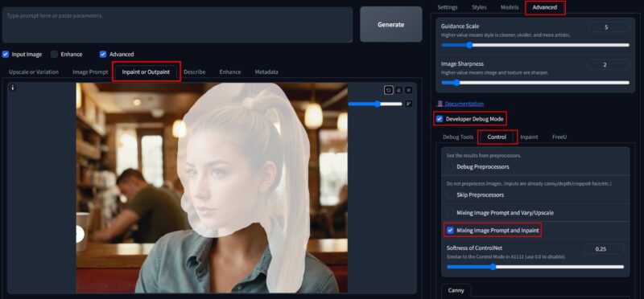
Task: Click the Generate button
Action: [391, 24]
